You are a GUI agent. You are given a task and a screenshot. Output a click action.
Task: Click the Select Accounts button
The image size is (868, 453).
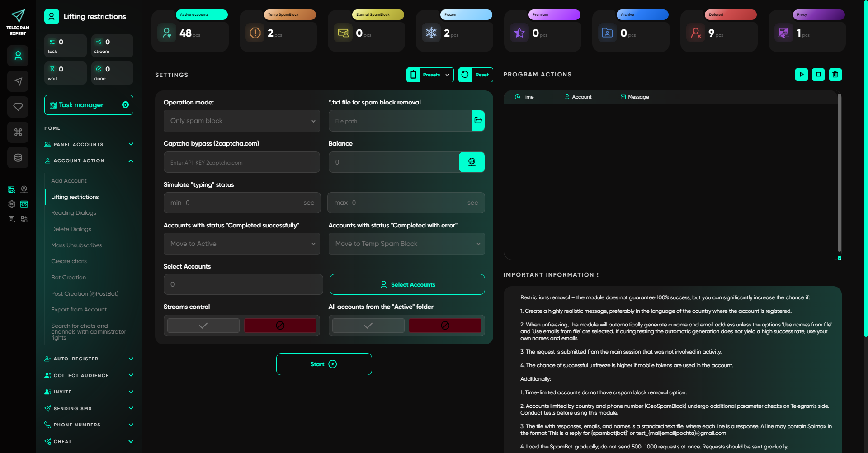(406, 284)
